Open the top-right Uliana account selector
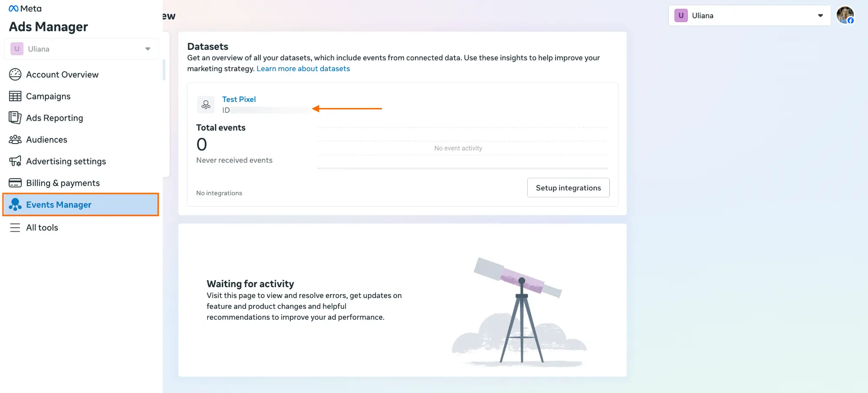The width and height of the screenshot is (868, 393). [749, 16]
